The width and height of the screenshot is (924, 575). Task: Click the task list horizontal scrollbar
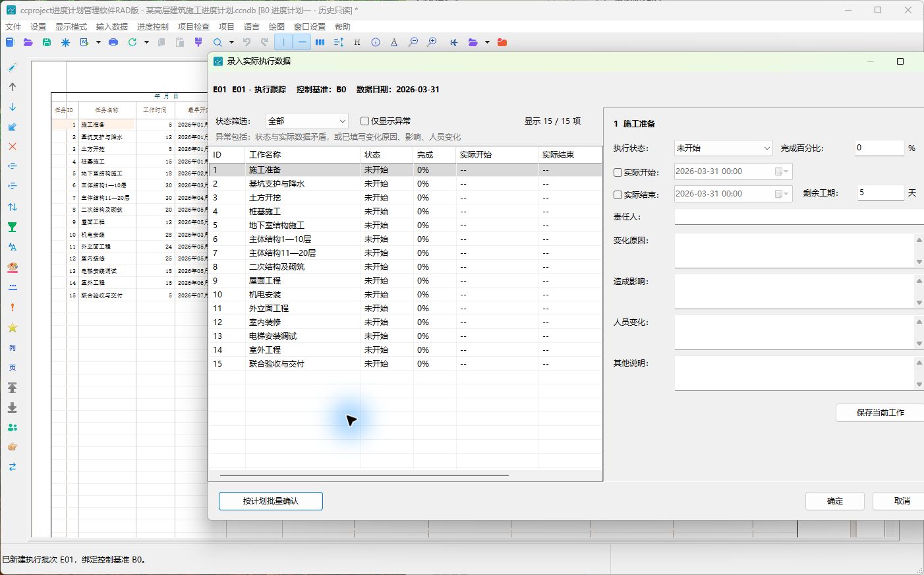tap(364, 475)
